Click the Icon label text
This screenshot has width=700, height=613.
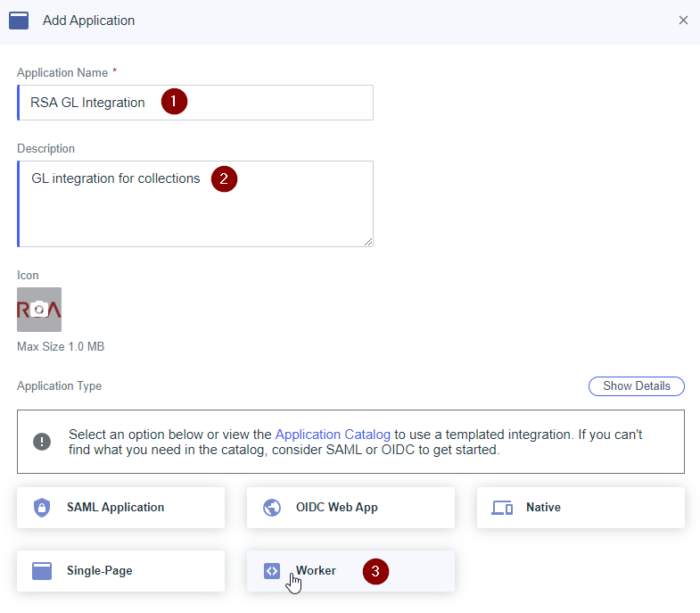click(x=28, y=275)
